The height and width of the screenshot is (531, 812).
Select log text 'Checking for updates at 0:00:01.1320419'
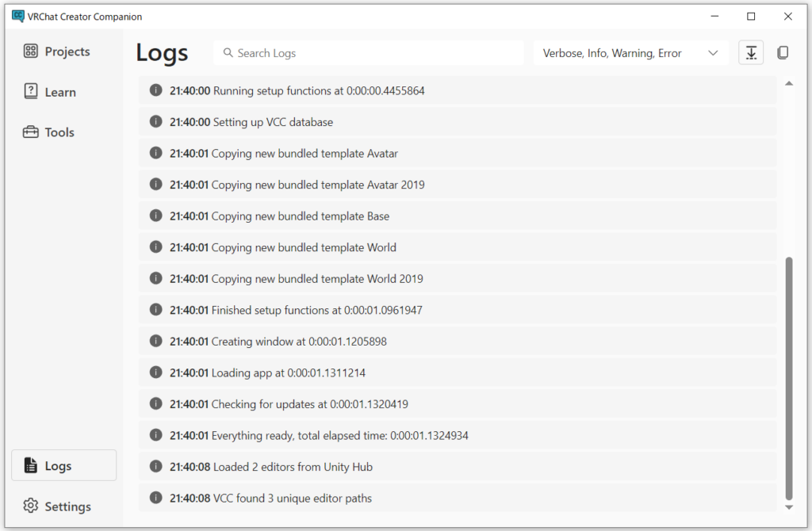tap(310, 404)
